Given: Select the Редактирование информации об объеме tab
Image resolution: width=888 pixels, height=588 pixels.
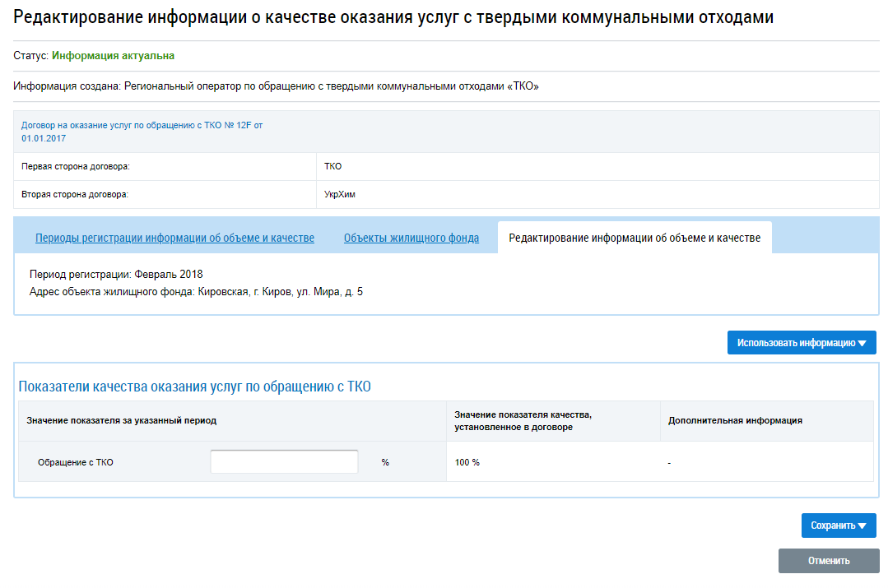Looking at the screenshot, I should click(634, 238).
